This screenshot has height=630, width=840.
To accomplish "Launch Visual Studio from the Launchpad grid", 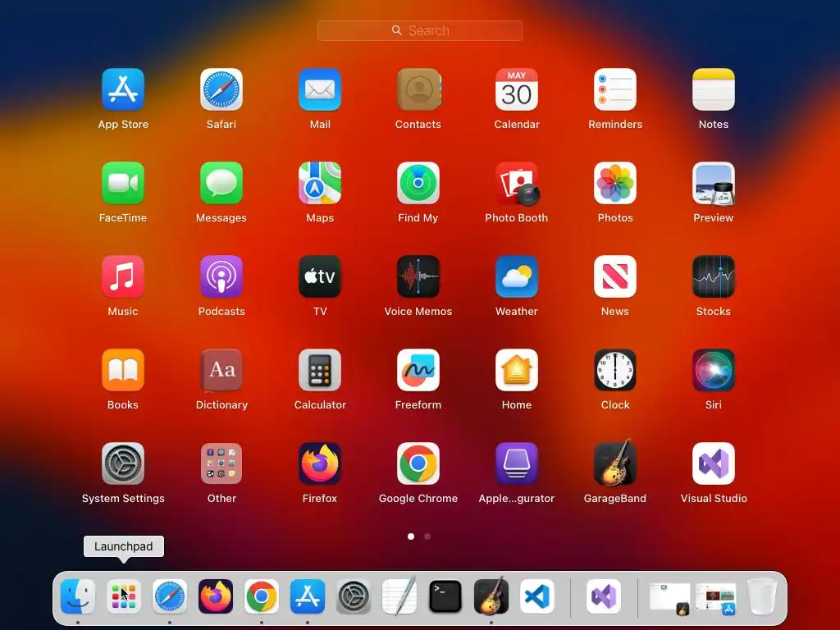I will click(x=714, y=463).
